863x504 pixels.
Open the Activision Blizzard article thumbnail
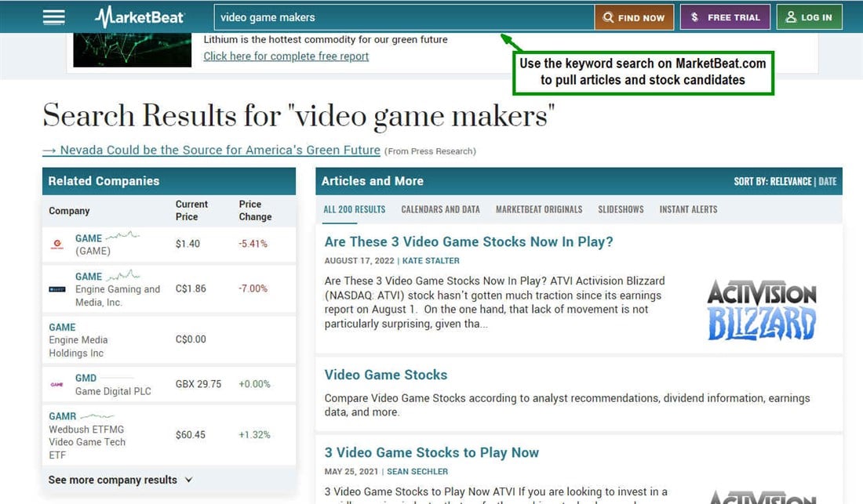(762, 310)
